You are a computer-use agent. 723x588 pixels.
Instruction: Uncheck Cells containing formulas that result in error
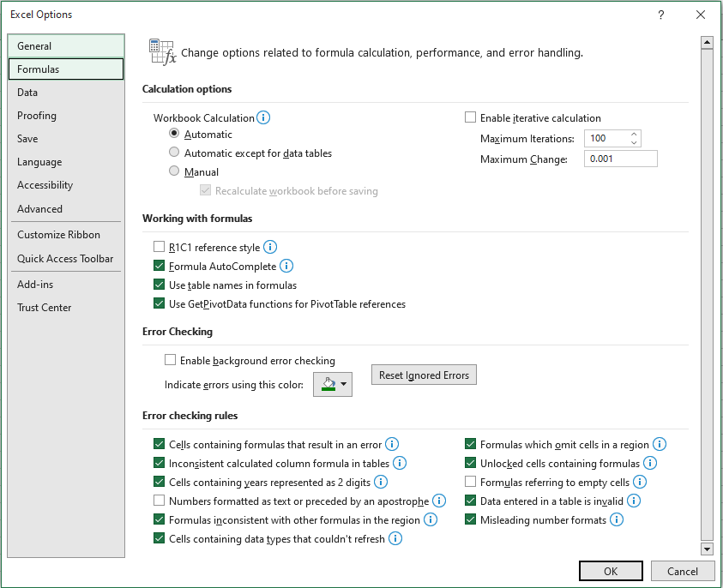(x=159, y=444)
